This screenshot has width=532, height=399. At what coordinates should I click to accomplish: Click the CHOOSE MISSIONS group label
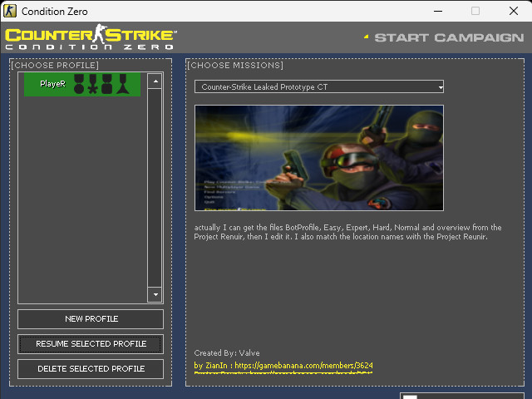(x=235, y=65)
